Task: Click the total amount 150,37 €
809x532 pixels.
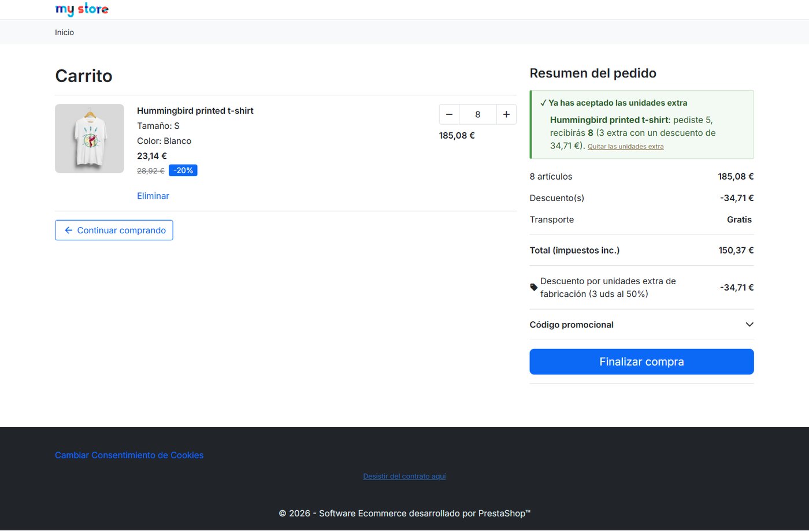Action: tap(736, 250)
